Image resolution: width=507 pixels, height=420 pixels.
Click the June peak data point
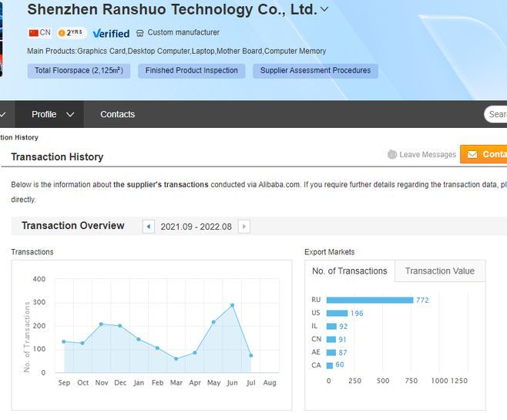point(232,305)
